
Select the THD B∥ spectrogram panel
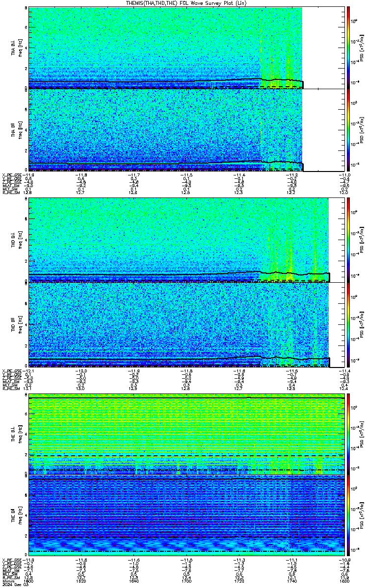pos(186,325)
